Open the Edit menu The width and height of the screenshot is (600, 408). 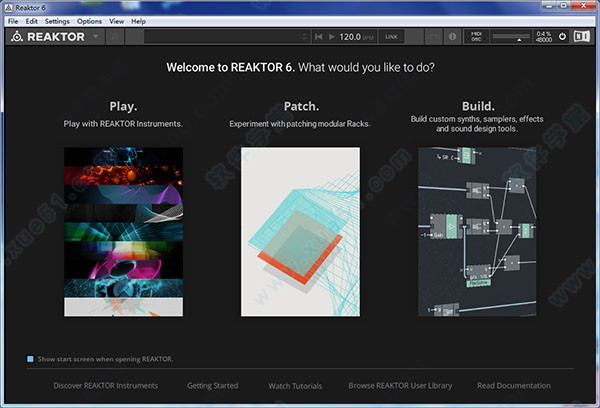click(31, 21)
